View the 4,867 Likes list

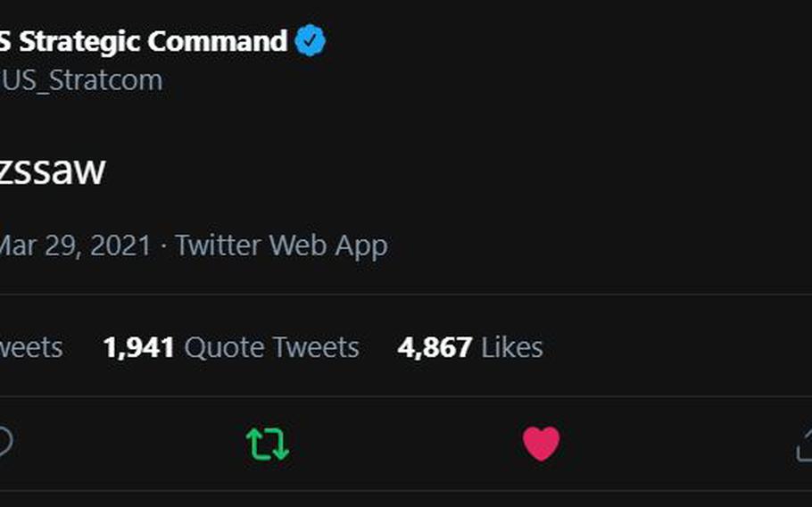coord(470,347)
